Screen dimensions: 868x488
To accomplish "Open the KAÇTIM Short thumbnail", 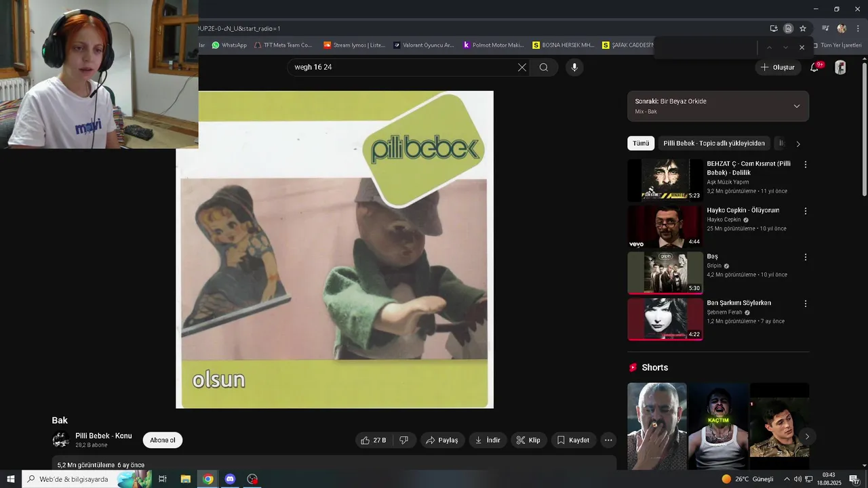I will [718, 426].
